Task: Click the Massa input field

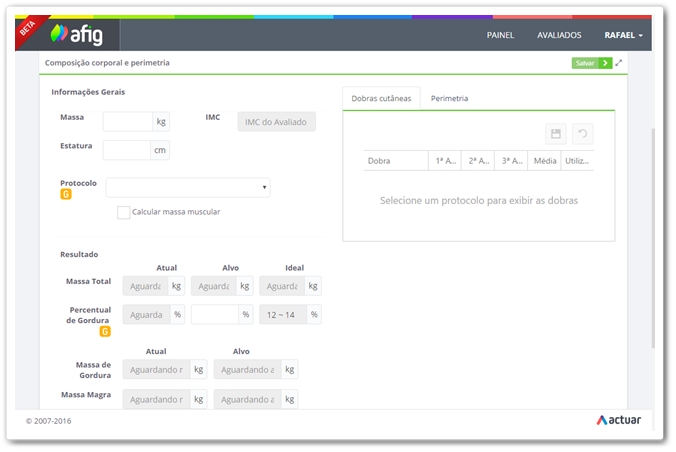Action: pyautogui.click(x=127, y=122)
